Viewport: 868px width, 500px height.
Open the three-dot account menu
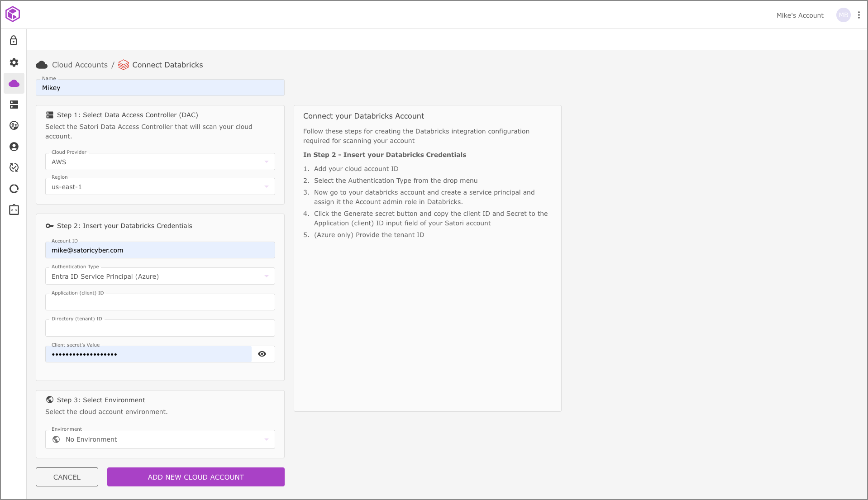tap(858, 15)
